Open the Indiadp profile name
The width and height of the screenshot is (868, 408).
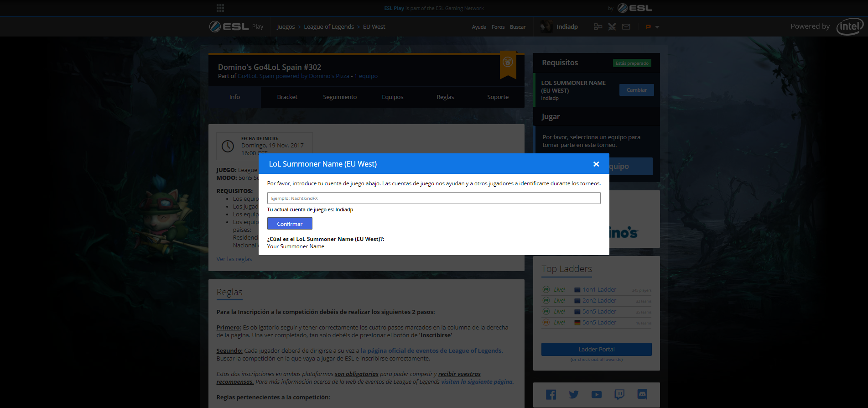567,27
